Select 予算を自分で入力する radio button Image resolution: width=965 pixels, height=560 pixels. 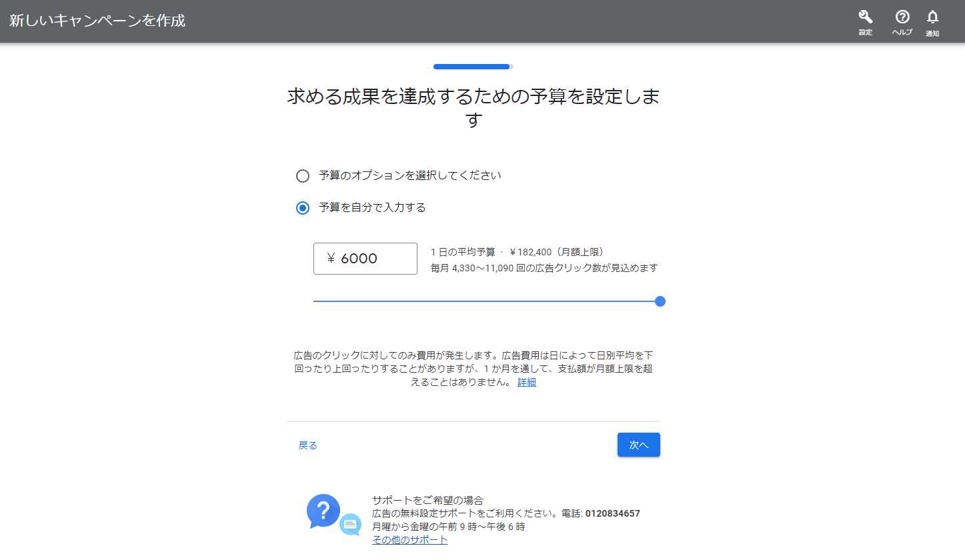[303, 208]
